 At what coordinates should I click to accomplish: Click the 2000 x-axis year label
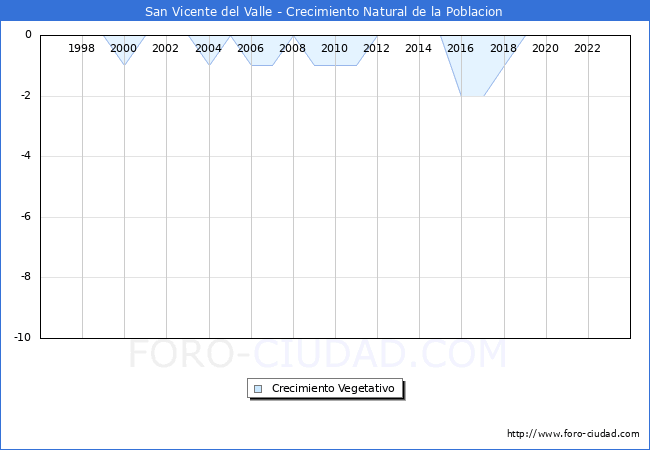124,48
